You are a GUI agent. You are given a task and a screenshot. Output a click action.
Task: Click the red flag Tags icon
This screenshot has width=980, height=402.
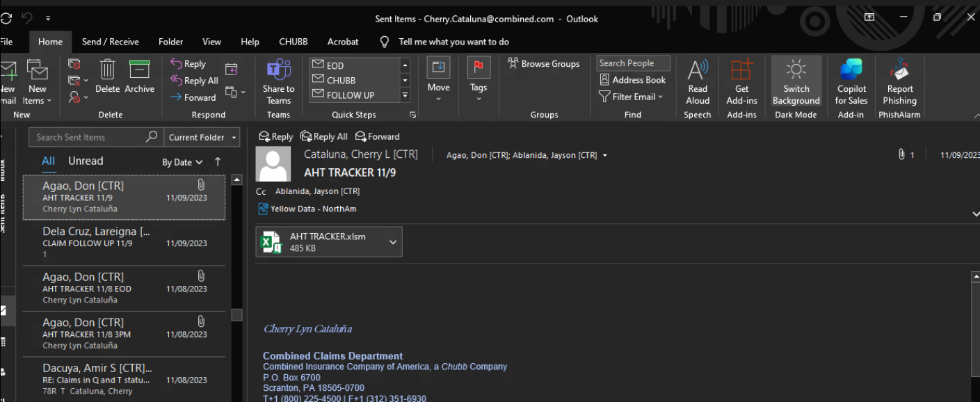[479, 67]
